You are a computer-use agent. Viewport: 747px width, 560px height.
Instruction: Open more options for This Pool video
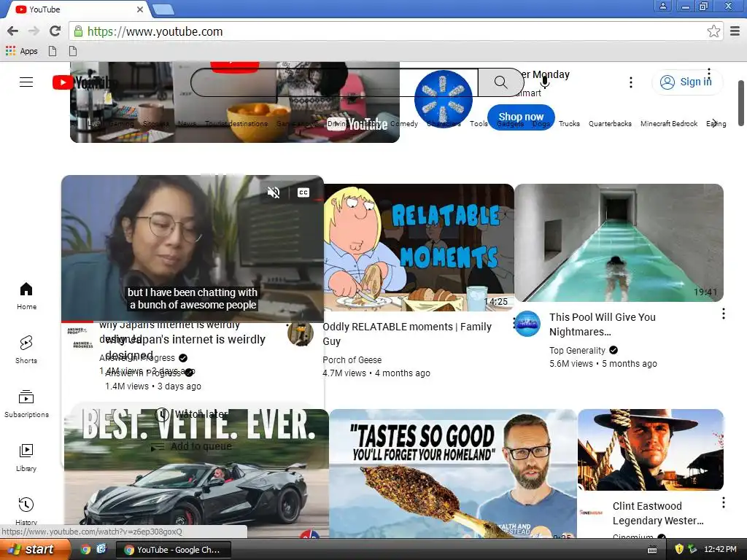pyautogui.click(x=723, y=314)
